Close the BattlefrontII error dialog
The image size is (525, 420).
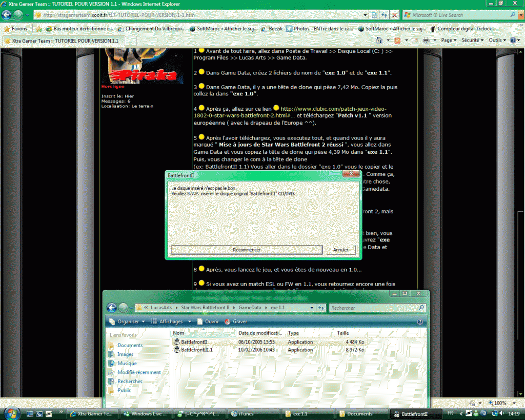[x=351, y=174]
